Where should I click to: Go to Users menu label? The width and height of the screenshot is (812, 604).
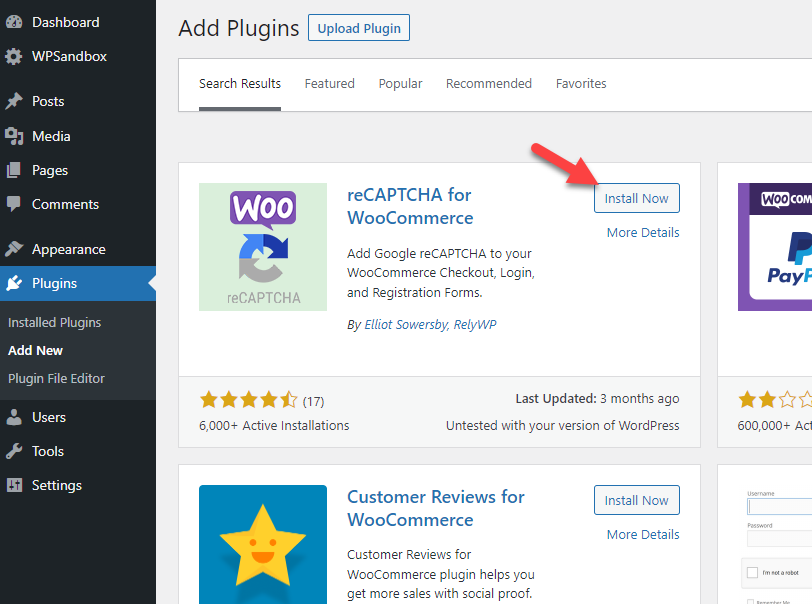click(x=49, y=418)
